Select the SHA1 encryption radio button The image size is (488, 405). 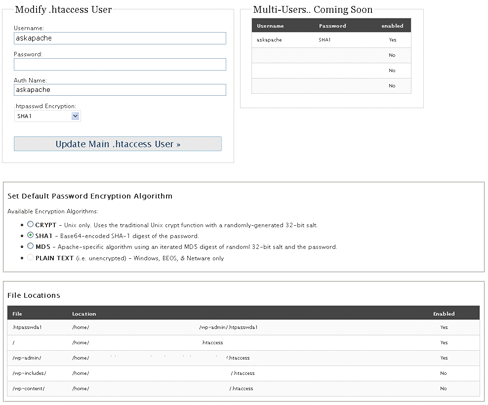30,235
